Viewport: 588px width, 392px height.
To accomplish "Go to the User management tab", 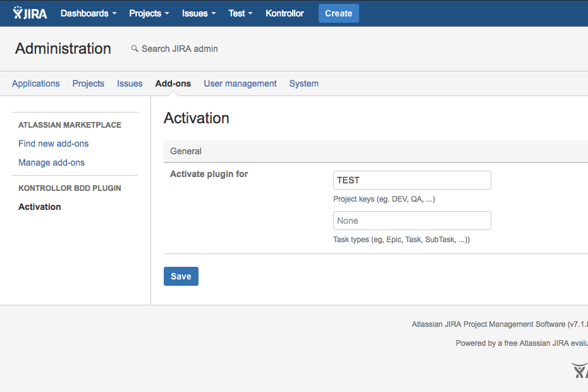I will tap(240, 83).
